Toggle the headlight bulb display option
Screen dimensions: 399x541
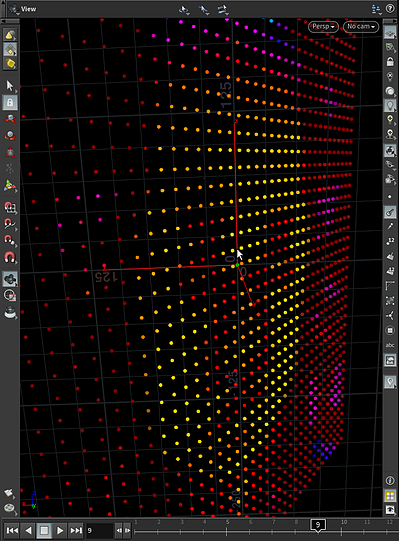click(390, 105)
